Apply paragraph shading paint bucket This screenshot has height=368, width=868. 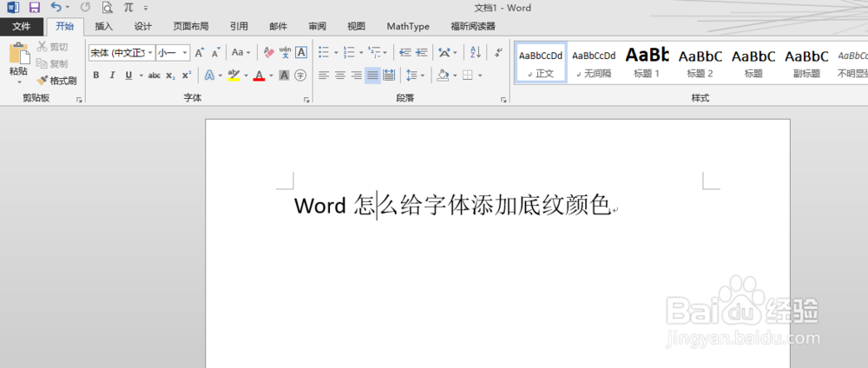coord(443,76)
